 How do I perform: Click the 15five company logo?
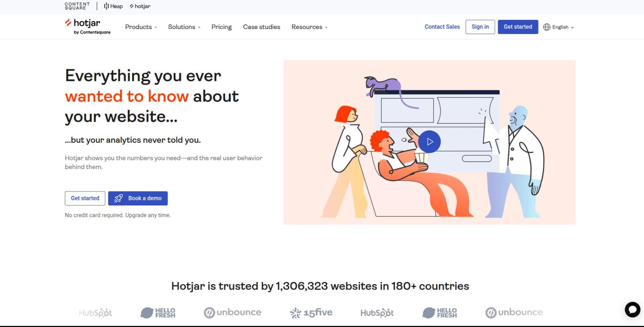tap(311, 312)
